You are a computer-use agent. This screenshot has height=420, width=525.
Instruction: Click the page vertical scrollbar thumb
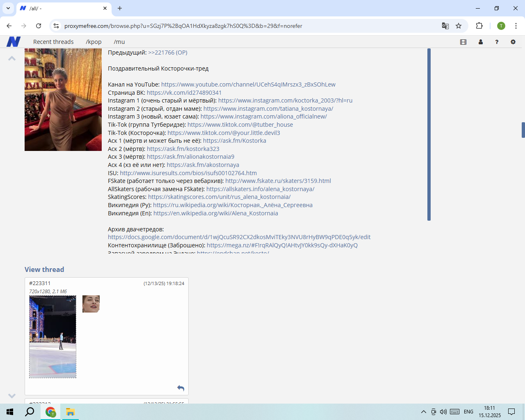pyautogui.click(x=523, y=130)
